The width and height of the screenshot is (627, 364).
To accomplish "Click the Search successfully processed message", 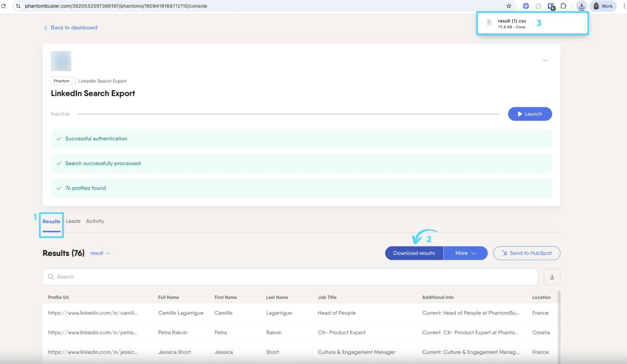I will click(x=301, y=164).
